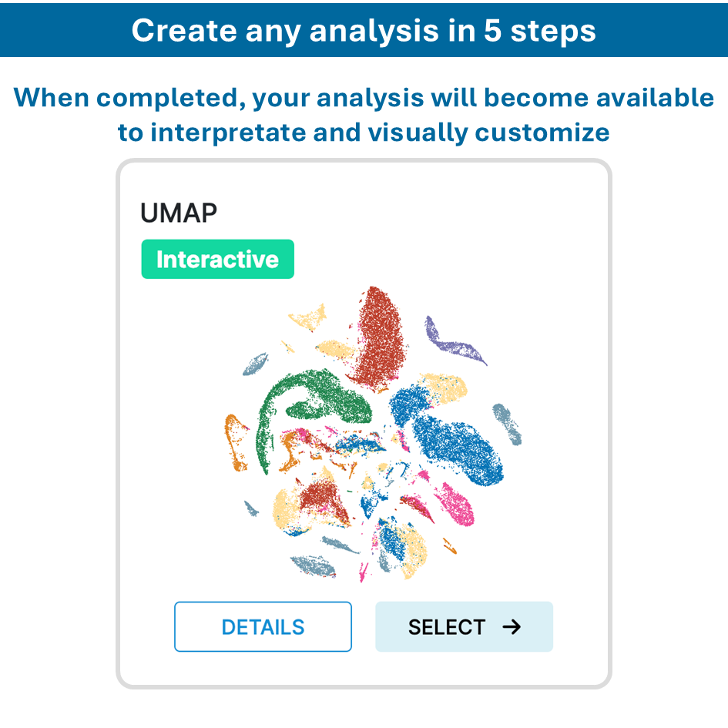Select the pale yellow cluster at top left
This screenshot has height=728, width=728.
310,317
